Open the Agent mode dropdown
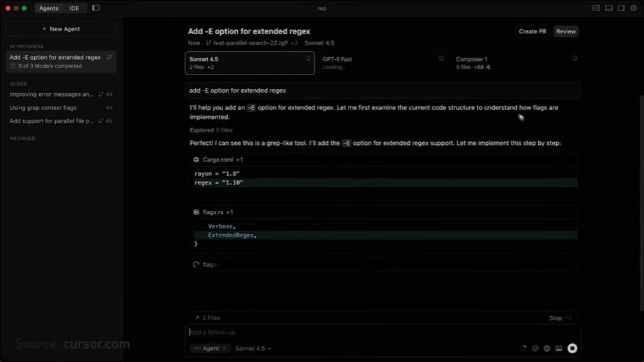Image resolution: width=644 pixels, height=362 pixels. click(210, 349)
